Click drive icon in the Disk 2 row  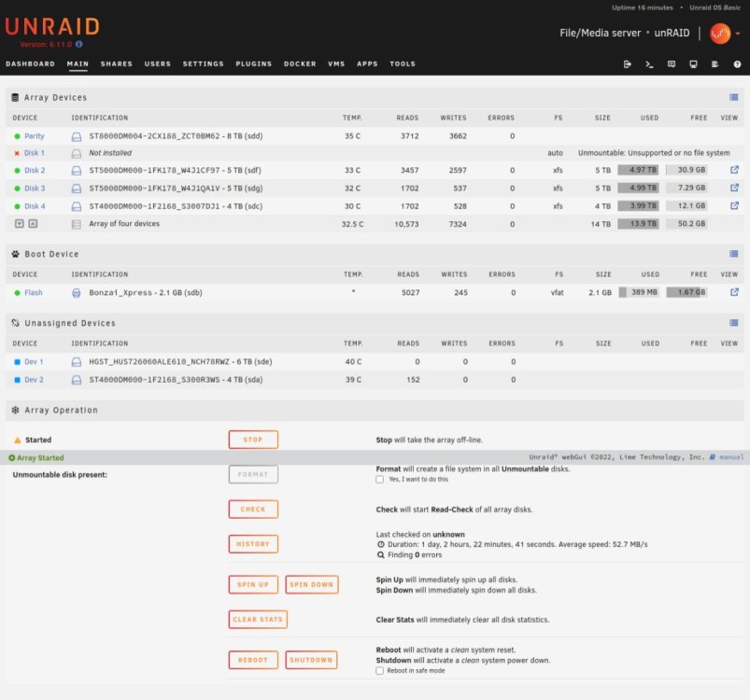tap(76, 170)
